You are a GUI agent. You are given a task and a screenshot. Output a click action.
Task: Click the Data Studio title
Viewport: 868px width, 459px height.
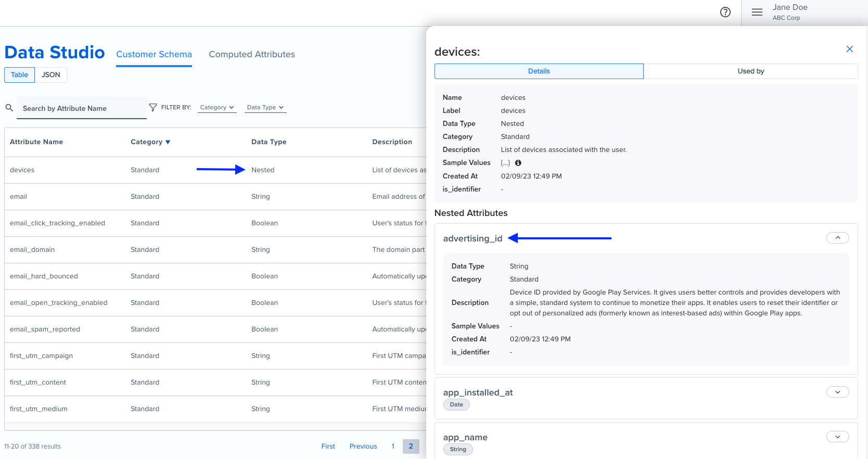pyautogui.click(x=55, y=52)
